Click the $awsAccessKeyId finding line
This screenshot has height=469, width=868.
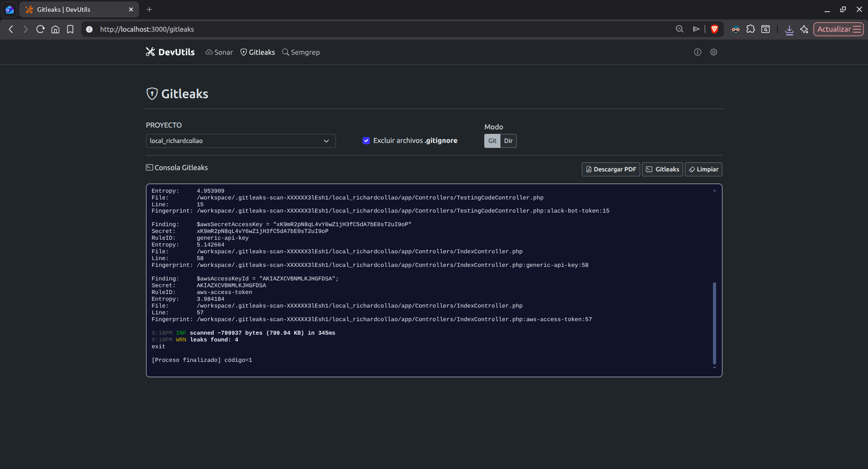[245, 279]
